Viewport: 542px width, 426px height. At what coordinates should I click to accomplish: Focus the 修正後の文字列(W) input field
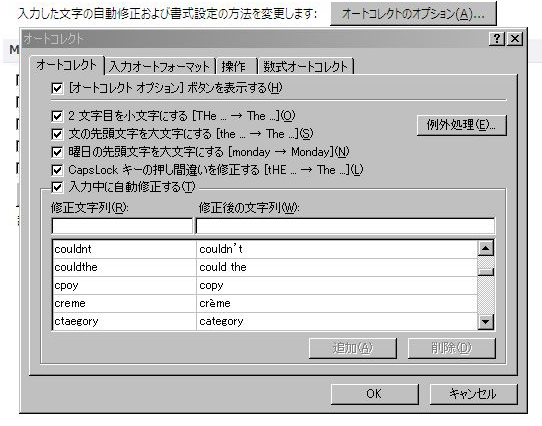[345, 226]
